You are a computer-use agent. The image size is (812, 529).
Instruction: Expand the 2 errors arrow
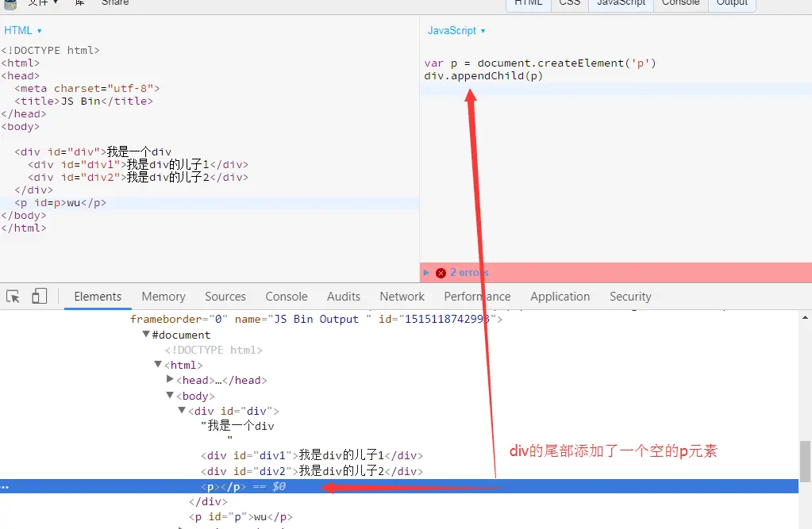tap(426, 272)
